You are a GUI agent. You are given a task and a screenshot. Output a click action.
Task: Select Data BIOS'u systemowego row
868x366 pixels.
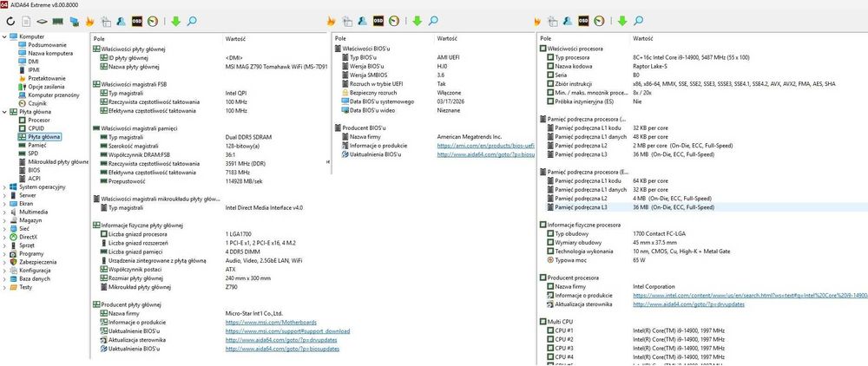point(437,101)
